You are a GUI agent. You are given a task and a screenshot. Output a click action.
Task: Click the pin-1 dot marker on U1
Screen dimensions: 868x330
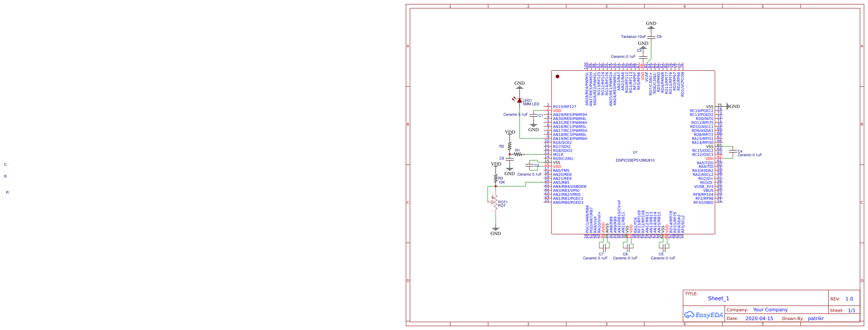pos(557,77)
